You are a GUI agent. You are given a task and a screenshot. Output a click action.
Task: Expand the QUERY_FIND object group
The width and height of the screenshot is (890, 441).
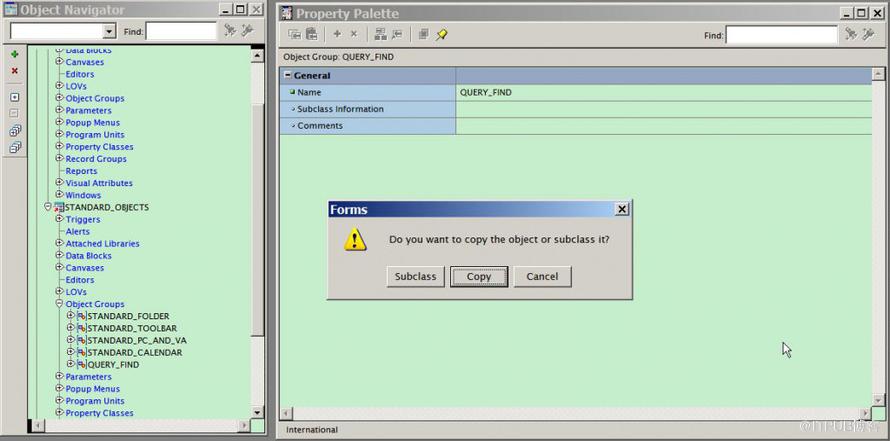coord(70,364)
